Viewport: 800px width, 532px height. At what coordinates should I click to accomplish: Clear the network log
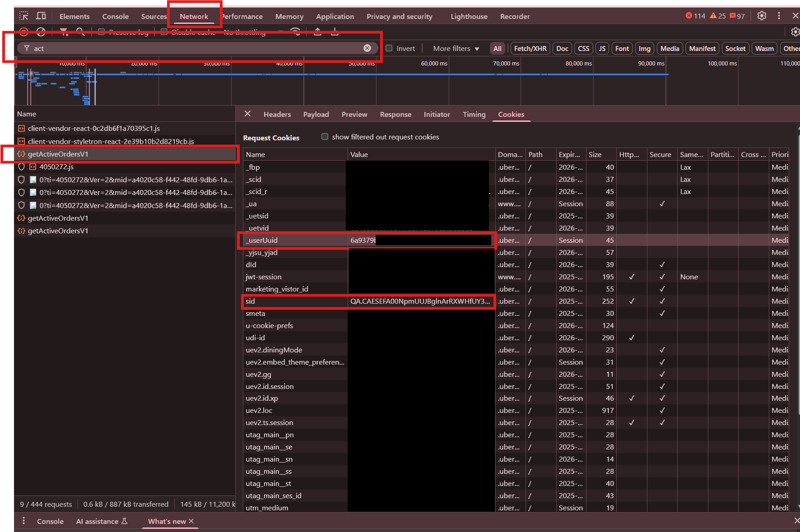(41, 32)
